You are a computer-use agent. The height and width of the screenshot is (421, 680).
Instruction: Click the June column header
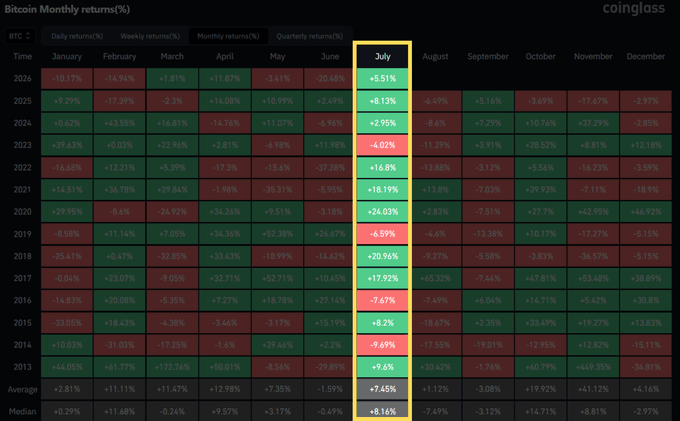coord(330,56)
